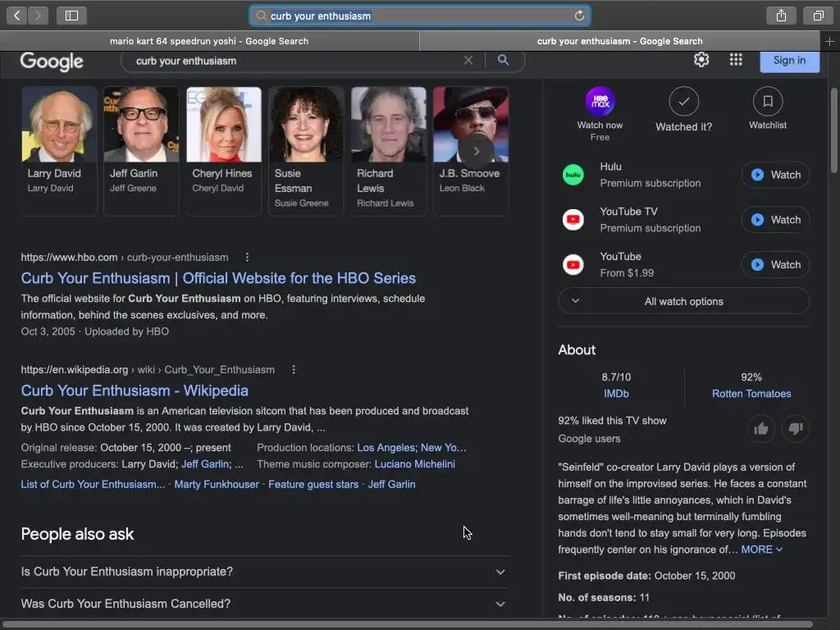This screenshot has width=840, height=630.
Task: Watch the show on Hulu
Action: 775,175
